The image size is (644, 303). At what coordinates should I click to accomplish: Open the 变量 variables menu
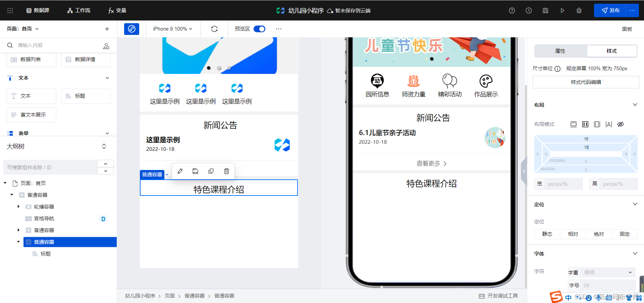117,10
